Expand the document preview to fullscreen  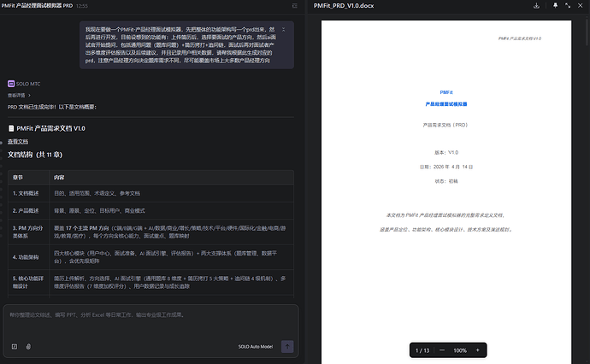tap(568, 6)
